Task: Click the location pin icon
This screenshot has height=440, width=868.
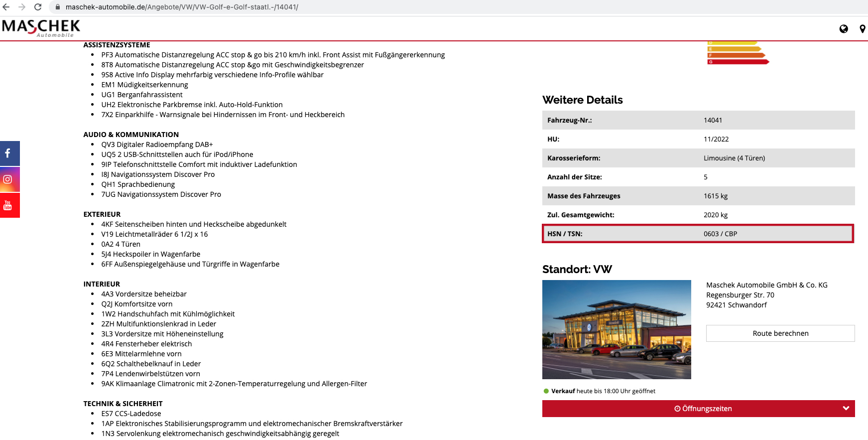Action: pyautogui.click(x=863, y=29)
